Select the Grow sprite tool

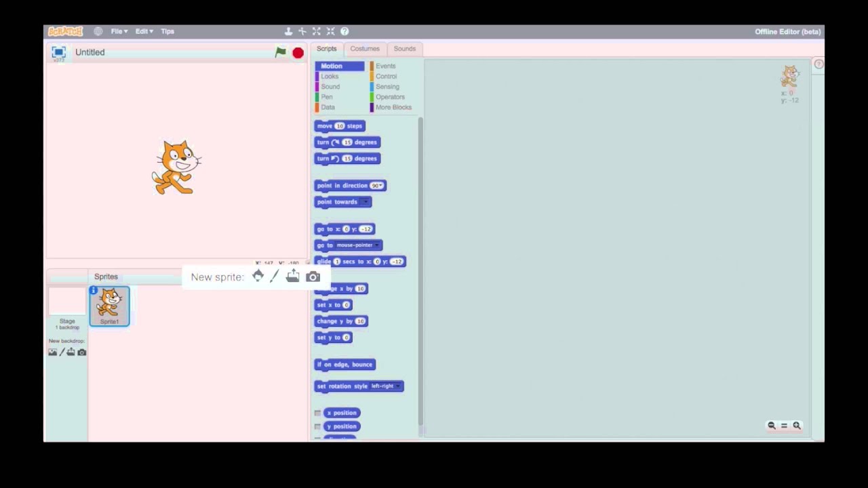click(317, 31)
